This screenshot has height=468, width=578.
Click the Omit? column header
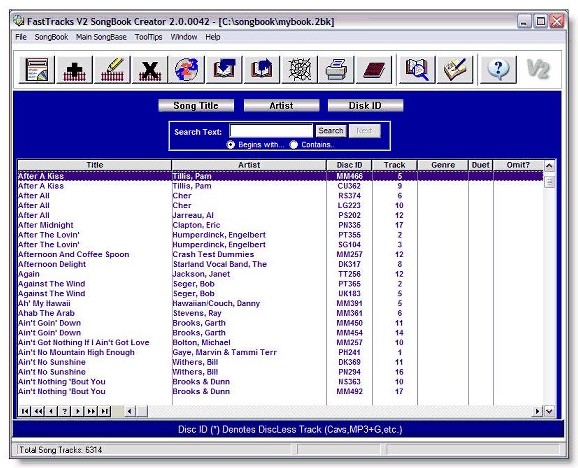[x=518, y=165]
